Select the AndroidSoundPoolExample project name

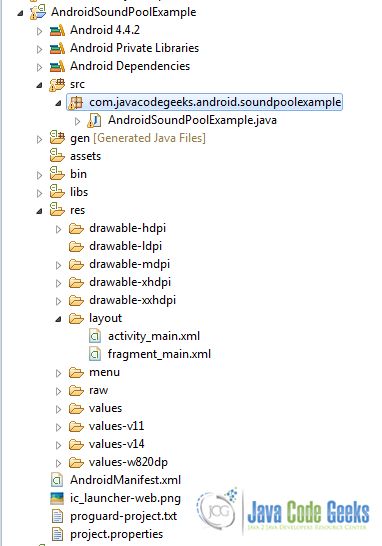[124, 12]
